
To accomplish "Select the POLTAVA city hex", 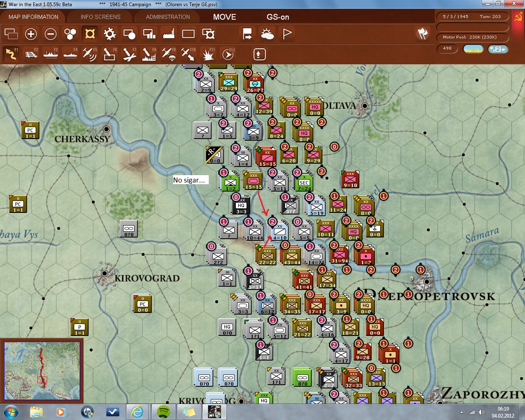I will (x=364, y=106).
